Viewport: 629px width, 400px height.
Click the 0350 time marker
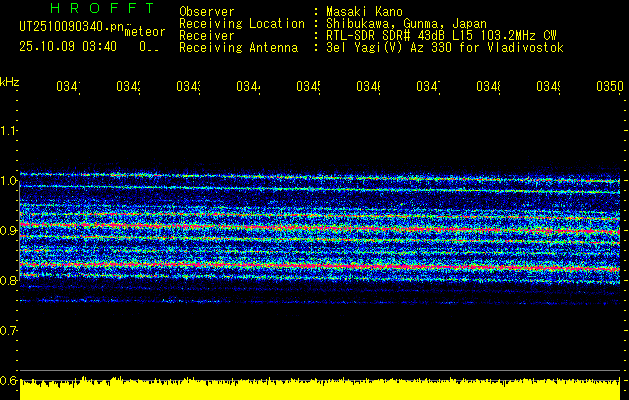608,88
